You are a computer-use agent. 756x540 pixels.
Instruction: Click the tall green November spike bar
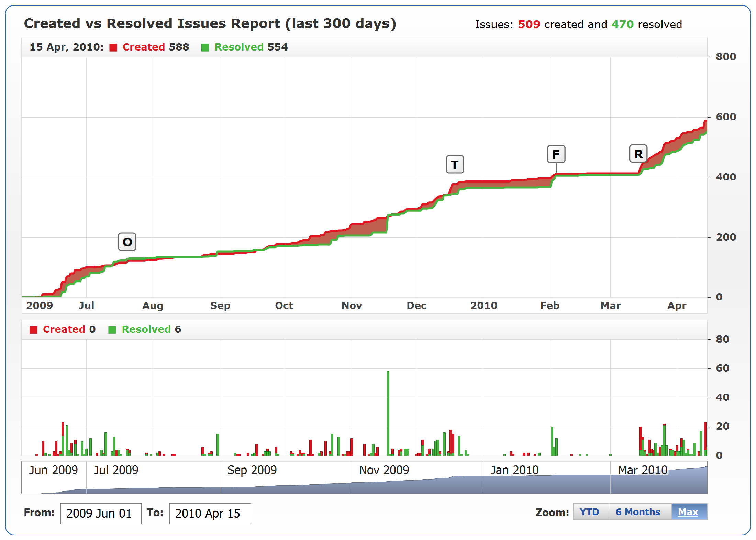pos(388,412)
